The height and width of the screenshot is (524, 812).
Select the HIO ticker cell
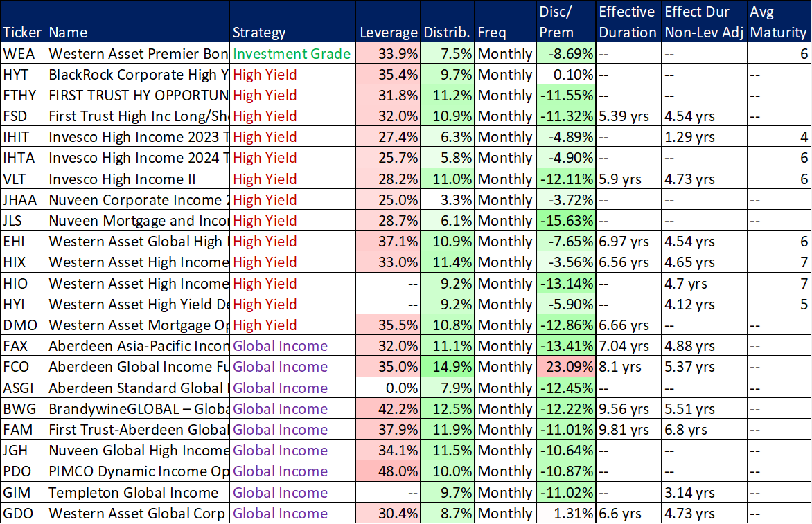[23, 284]
